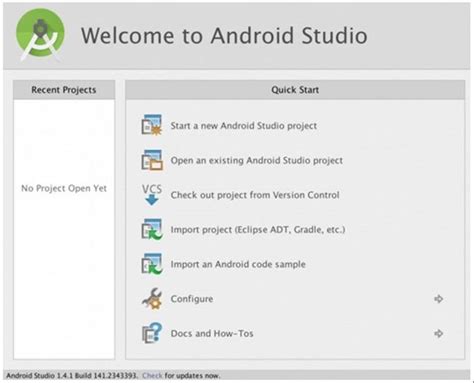The height and width of the screenshot is (383, 474).
Task: Check out project from Version Control
Action: click(x=255, y=195)
